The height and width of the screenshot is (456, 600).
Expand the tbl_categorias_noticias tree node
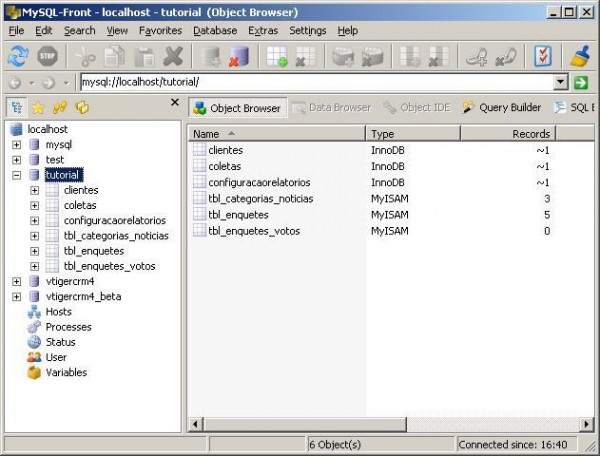34,236
